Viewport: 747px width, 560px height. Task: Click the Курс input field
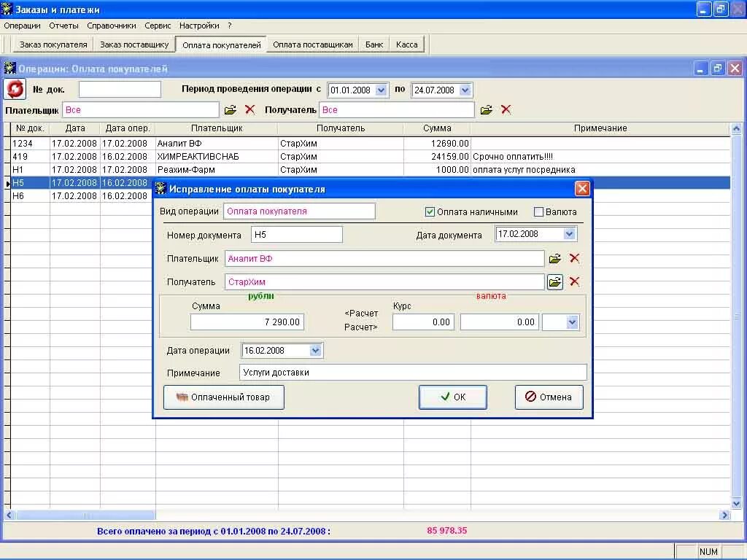pos(423,322)
